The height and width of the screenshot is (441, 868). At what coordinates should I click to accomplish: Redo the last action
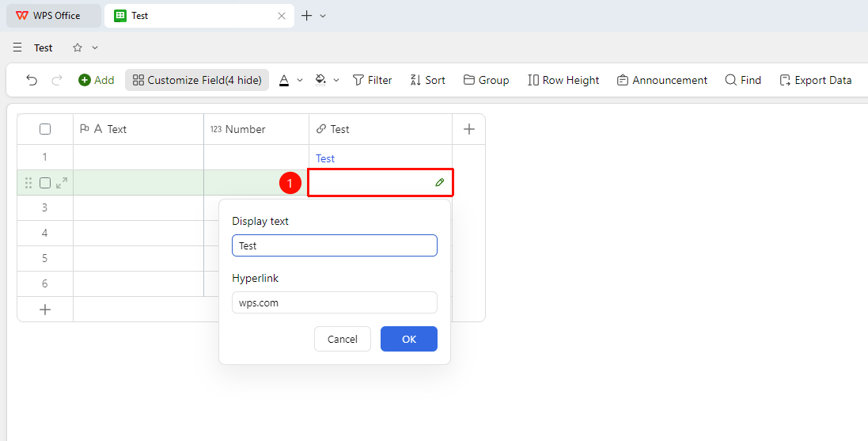pyautogui.click(x=56, y=80)
